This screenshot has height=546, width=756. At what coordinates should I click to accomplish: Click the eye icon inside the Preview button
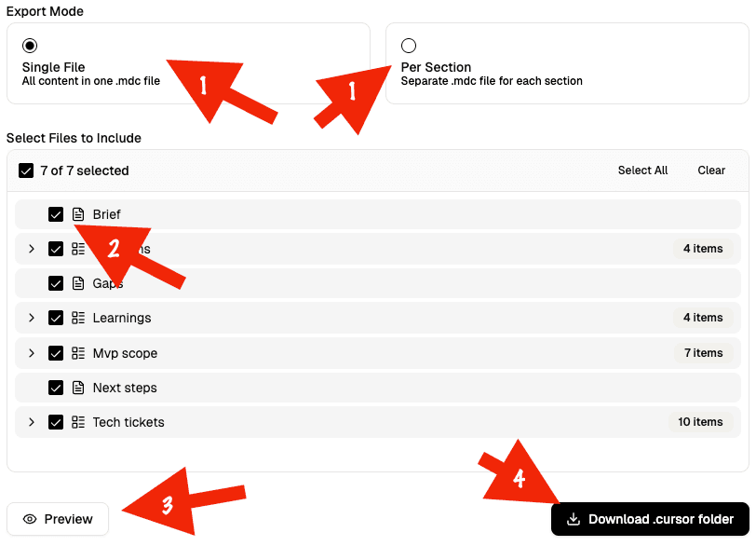coord(29,518)
